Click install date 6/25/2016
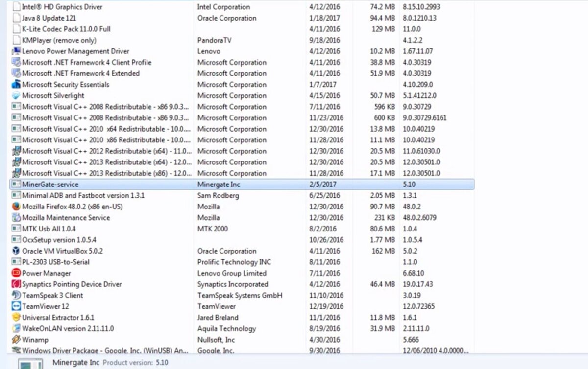 pyautogui.click(x=325, y=196)
